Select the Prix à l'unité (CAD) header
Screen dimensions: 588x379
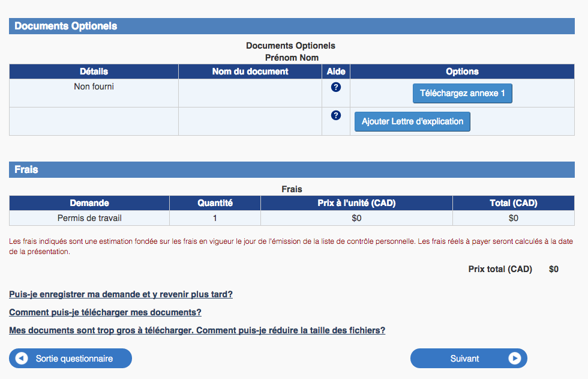pyautogui.click(x=356, y=203)
